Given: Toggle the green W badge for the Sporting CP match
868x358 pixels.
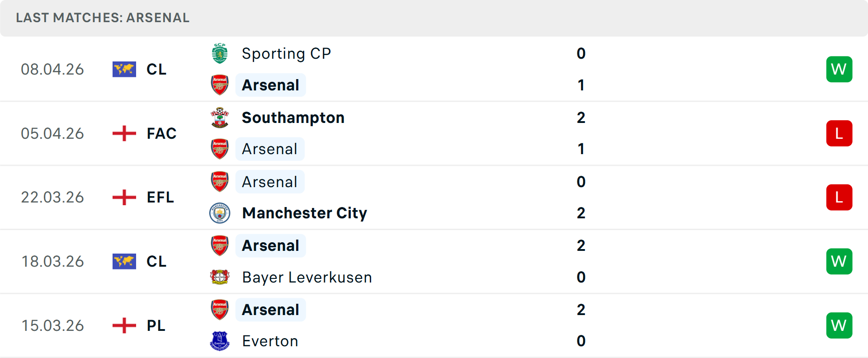Looking at the screenshot, I should point(839,69).
